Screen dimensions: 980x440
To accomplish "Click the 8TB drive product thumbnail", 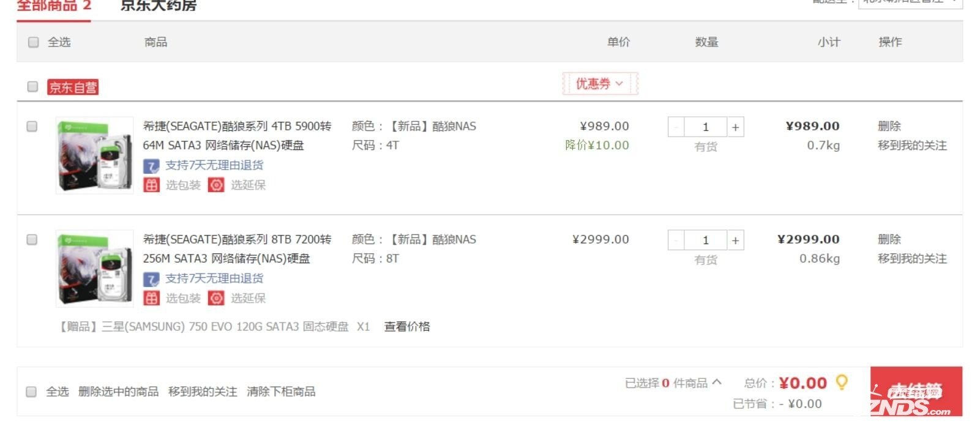I will pyautogui.click(x=94, y=268).
